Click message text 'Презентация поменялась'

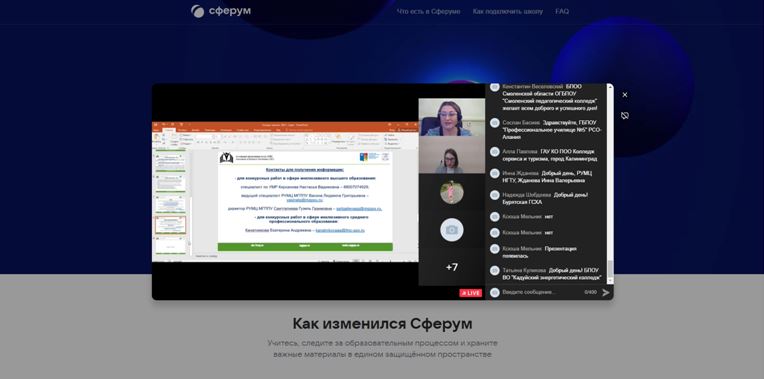point(539,252)
